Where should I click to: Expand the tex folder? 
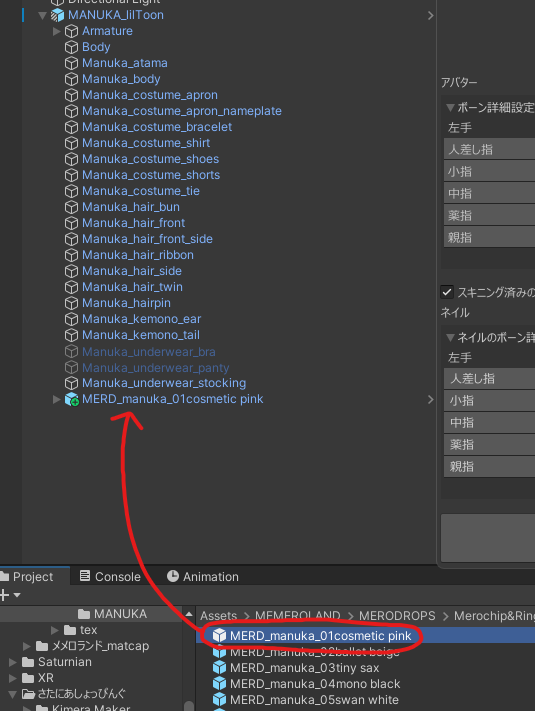click(55, 630)
